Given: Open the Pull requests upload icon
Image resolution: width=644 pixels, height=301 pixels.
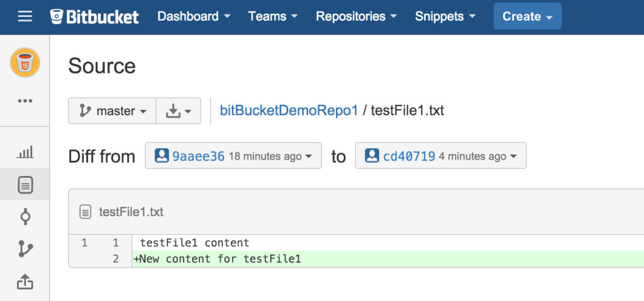Looking at the screenshot, I should point(25,282).
